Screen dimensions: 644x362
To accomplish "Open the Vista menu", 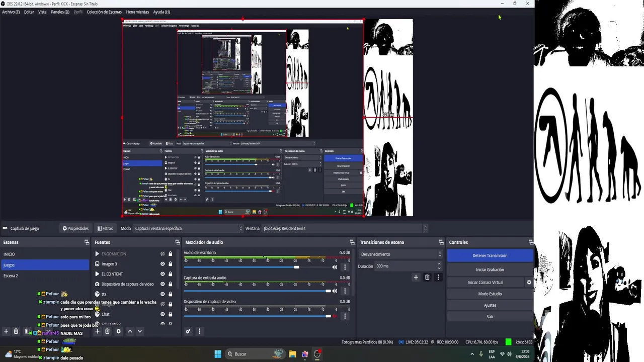I will click(x=42, y=12).
